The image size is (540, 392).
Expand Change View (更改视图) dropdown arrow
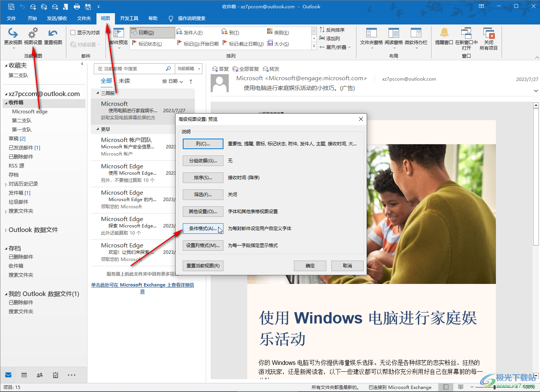(14, 48)
